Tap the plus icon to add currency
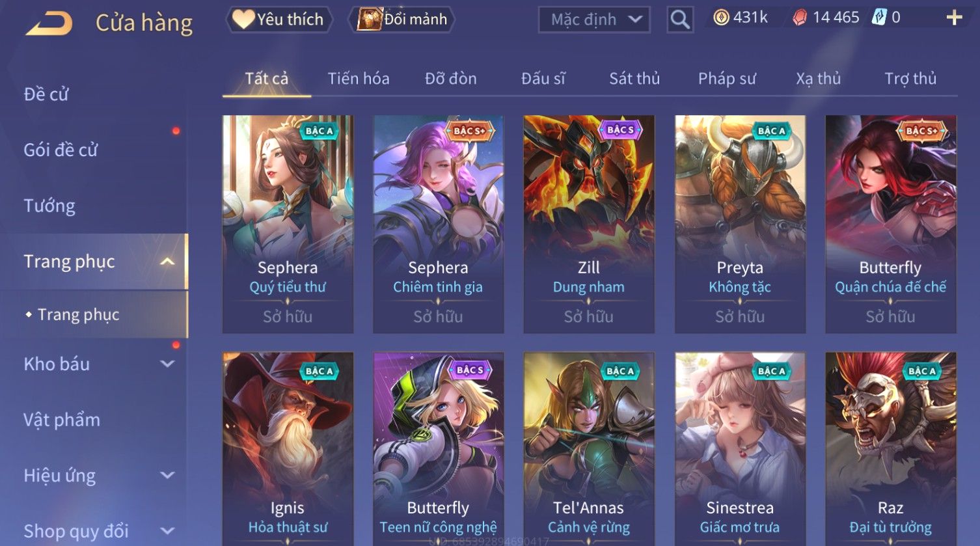980x546 pixels. (954, 18)
